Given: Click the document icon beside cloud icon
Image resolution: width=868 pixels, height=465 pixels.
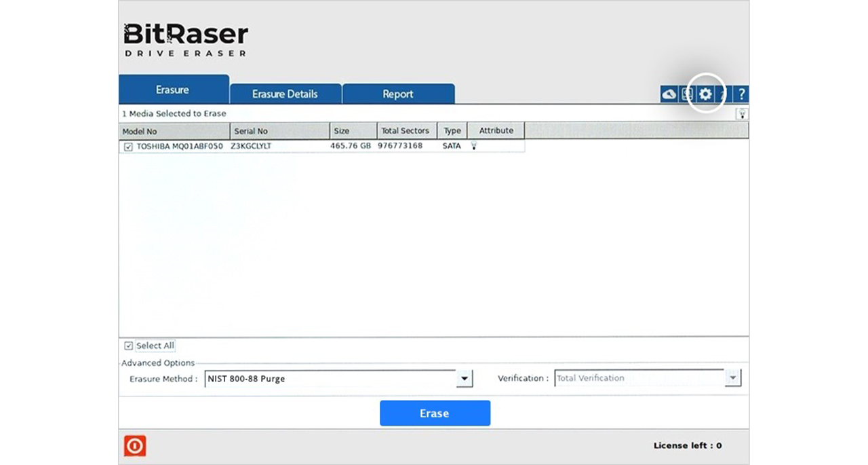Looking at the screenshot, I should [687, 94].
